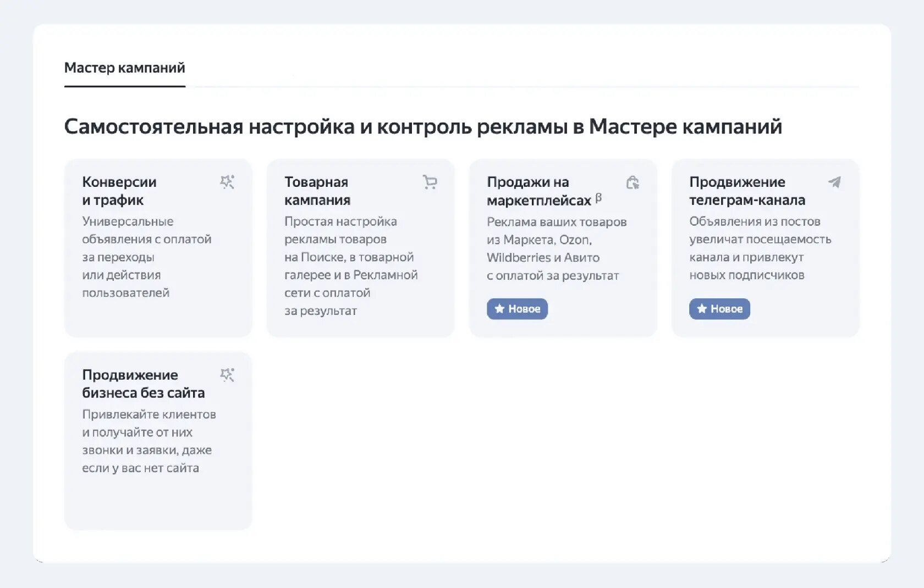Select Продвижение бизнеса без сайта title

144,384
